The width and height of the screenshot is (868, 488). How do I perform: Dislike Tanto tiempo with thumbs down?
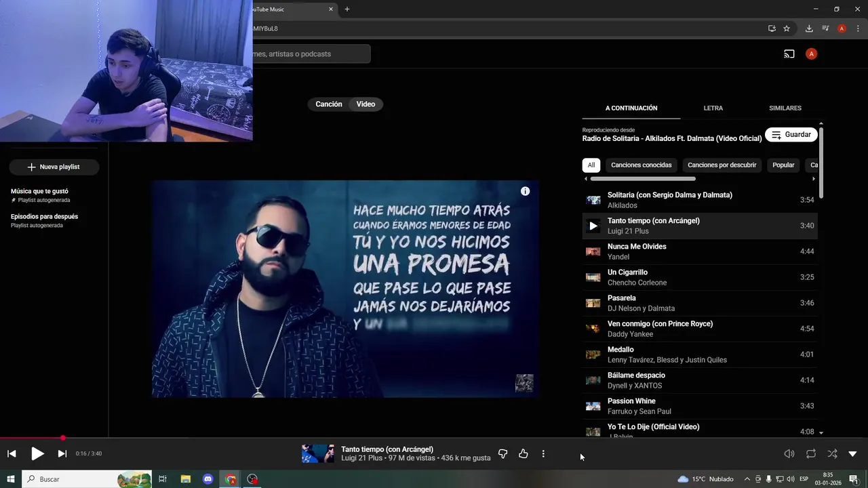[x=502, y=453]
